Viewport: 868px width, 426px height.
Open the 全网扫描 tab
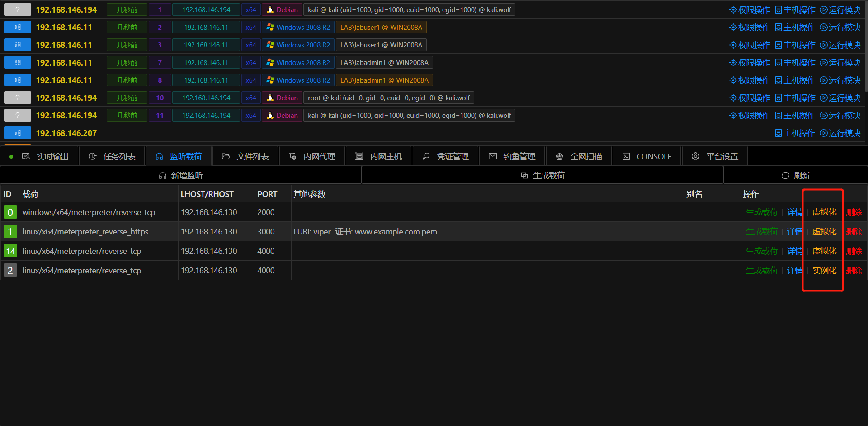579,156
